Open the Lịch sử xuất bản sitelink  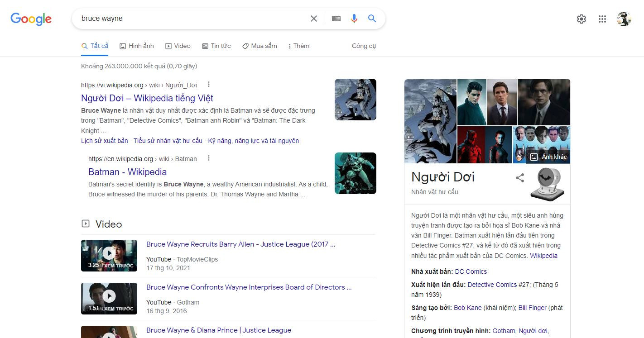[105, 141]
